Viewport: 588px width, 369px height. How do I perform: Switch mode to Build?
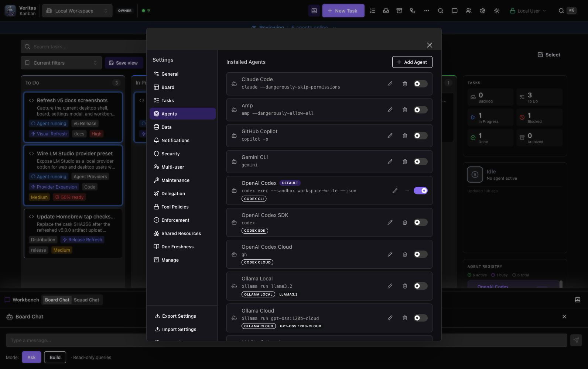click(x=55, y=357)
